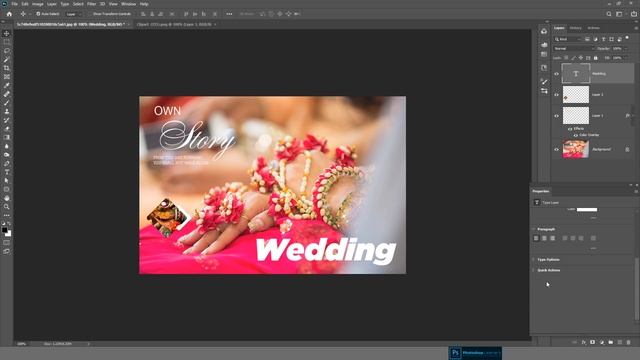
Task: Click the lock all layers padlock
Action: click(x=596, y=58)
